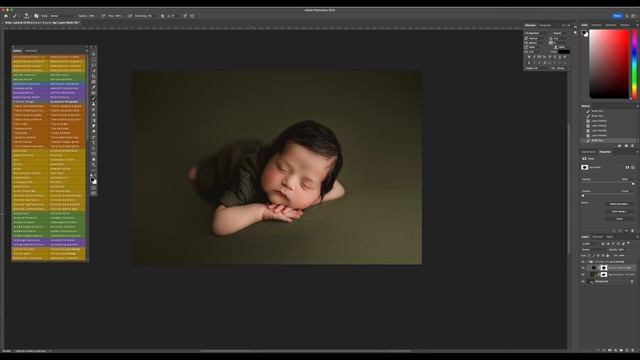The height and width of the screenshot is (360, 640).
Task: Switch to the Paths tab
Action: [x=609, y=237]
